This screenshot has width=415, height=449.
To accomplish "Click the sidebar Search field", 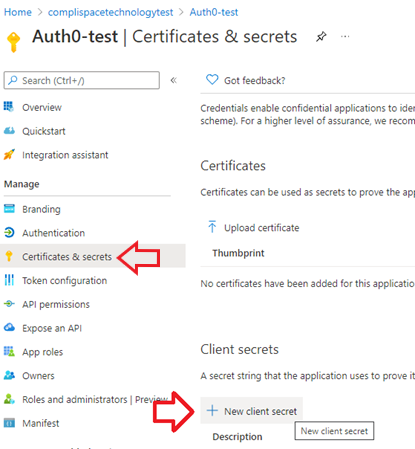I will point(82,80).
